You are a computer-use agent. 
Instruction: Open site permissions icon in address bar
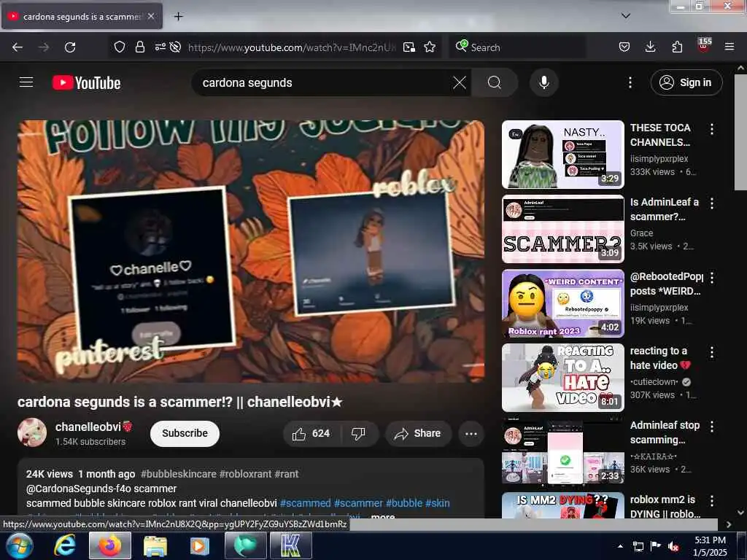click(160, 47)
